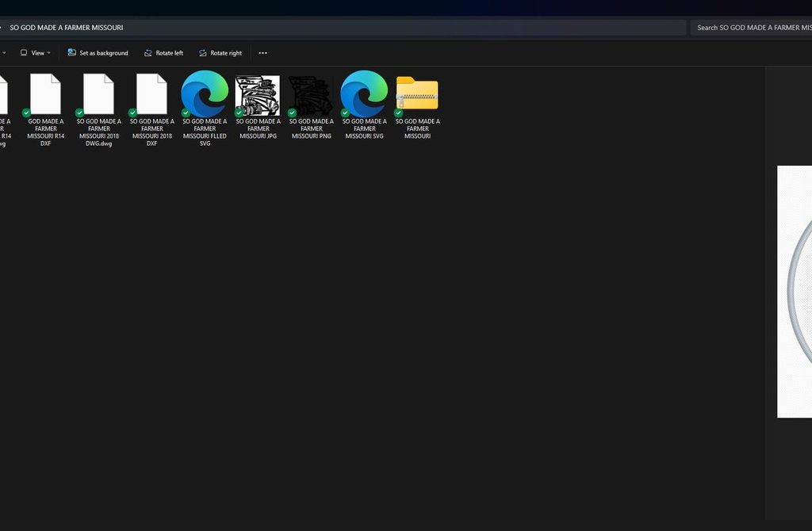The width and height of the screenshot is (812, 531).
Task: Click the Rotate right icon
Action: click(x=203, y=53)
